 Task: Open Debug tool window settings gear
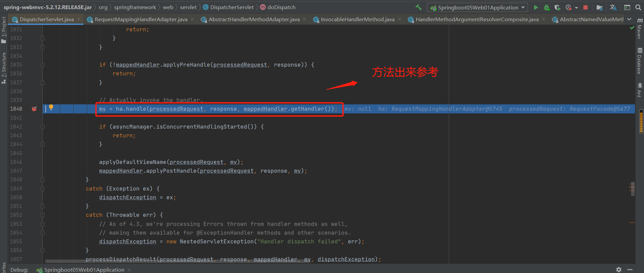point(619,269)
